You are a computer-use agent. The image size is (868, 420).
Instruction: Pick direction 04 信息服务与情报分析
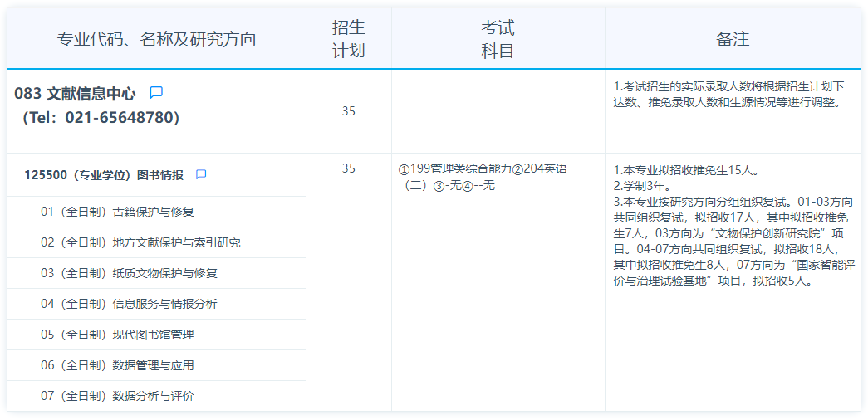pos(129,304)
